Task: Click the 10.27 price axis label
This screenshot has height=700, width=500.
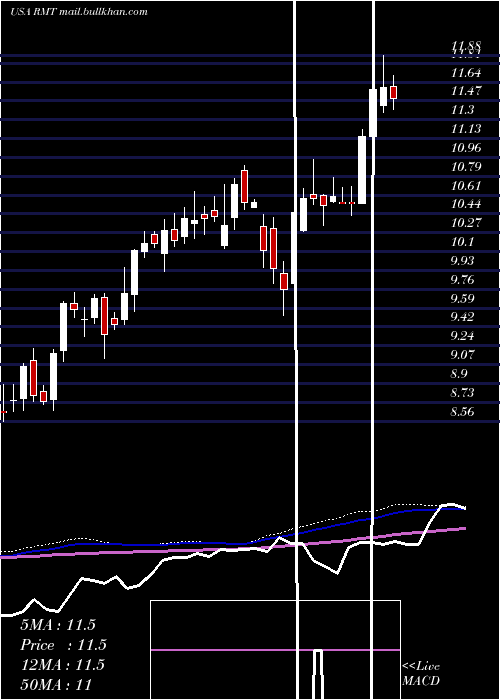Action: tap(466, 223)
